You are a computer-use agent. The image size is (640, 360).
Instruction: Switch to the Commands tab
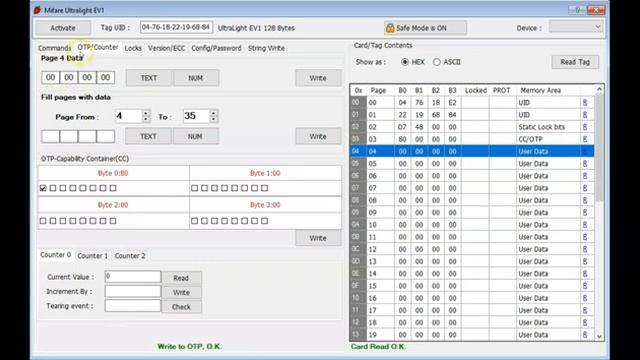point(54,48)
